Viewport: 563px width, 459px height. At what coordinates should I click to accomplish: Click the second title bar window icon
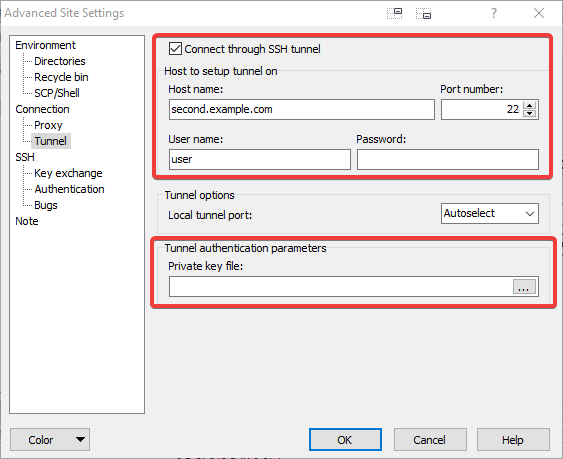pyautogui.click(x=424, y=13)
